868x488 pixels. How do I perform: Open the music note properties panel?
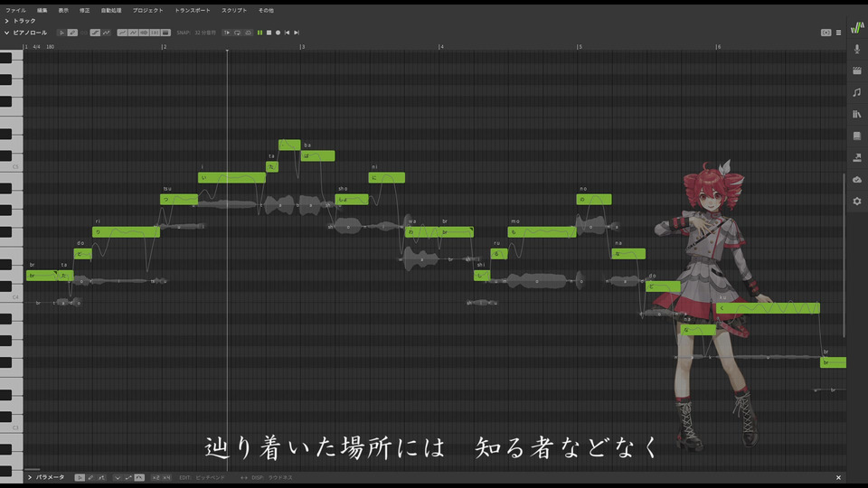point(857,92)
